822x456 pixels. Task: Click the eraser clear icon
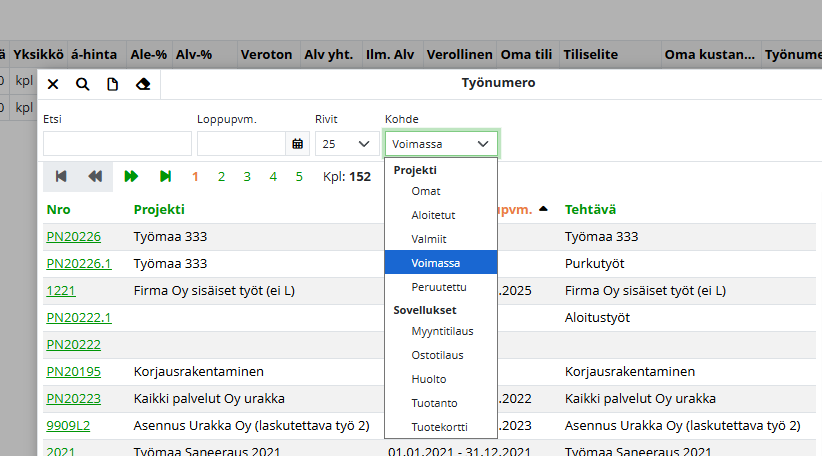[142, 84]
